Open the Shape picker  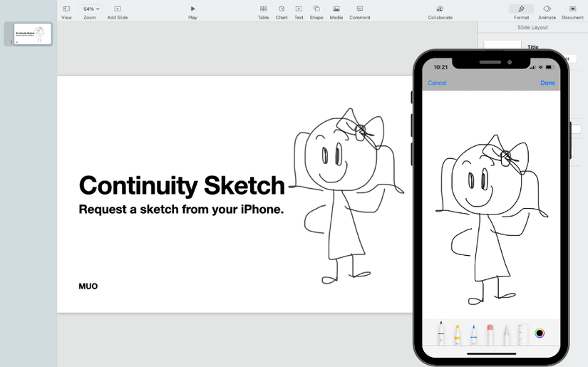point(316,12)
